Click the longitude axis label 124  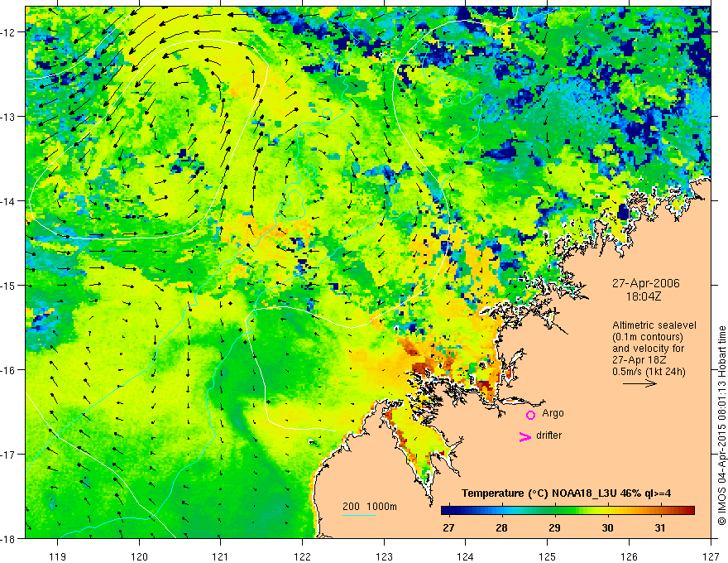(466, 556)
